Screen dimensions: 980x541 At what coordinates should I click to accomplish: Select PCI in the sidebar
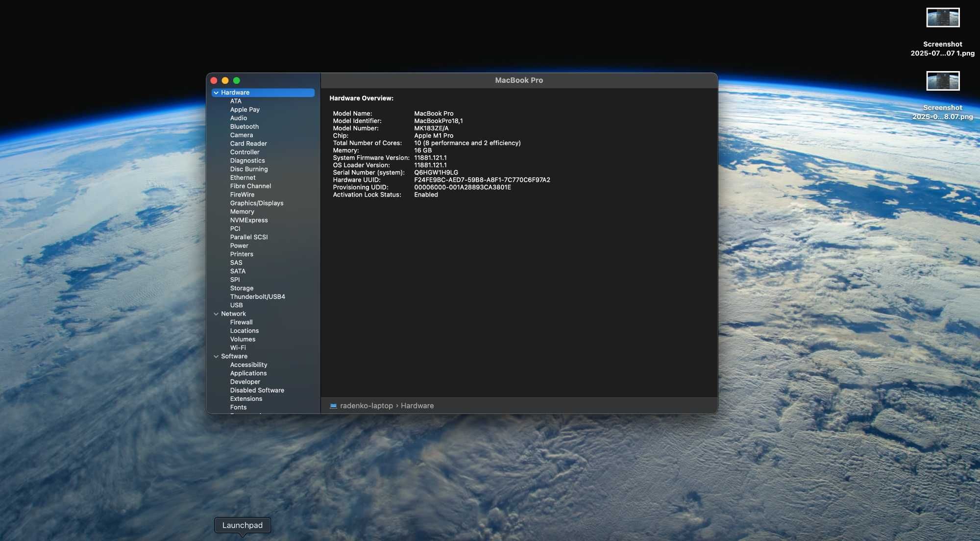(235, 229)
